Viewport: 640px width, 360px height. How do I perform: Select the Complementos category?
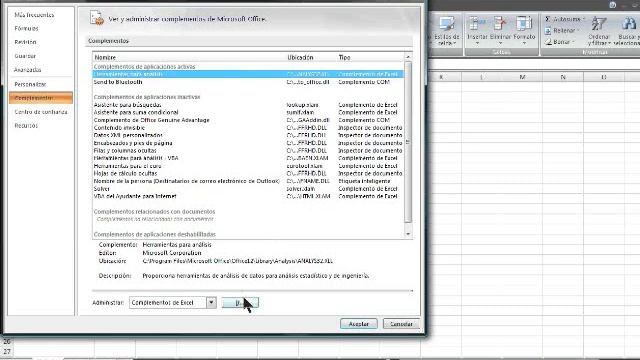pos(41,98)
